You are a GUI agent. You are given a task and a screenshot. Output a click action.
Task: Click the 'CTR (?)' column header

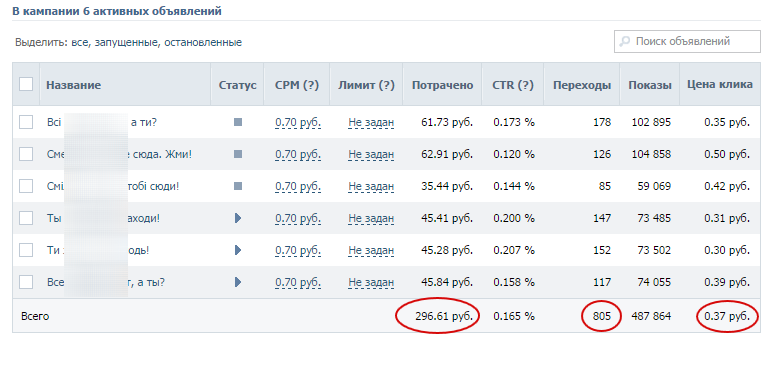click(x=513, y=85)
